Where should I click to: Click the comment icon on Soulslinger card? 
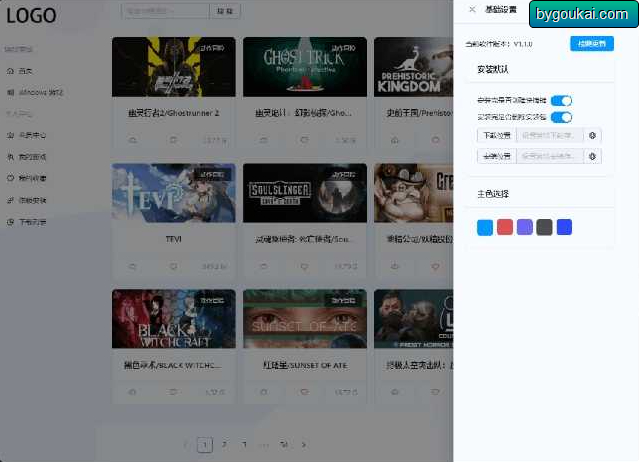[304, 266]
